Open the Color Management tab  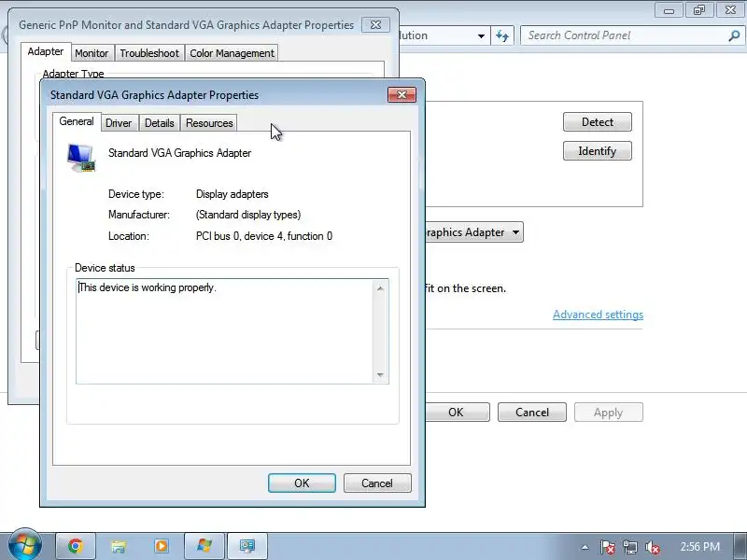(232, 53)
